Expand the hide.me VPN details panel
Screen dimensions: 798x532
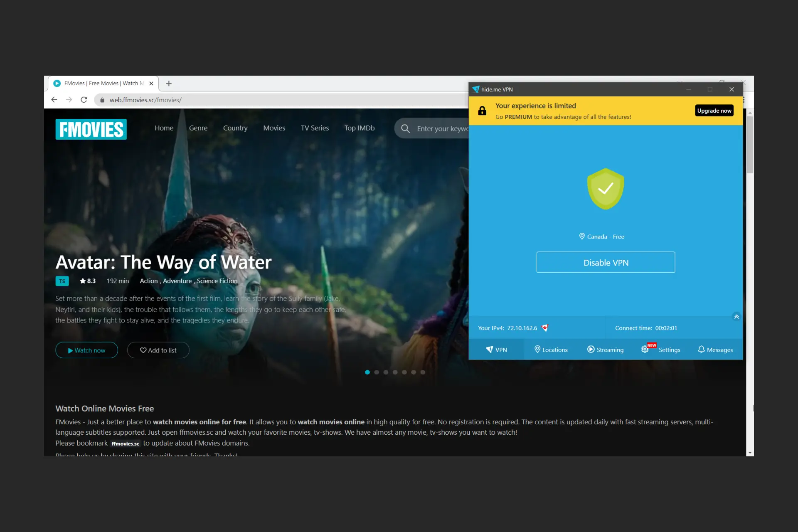click(736, 316)
